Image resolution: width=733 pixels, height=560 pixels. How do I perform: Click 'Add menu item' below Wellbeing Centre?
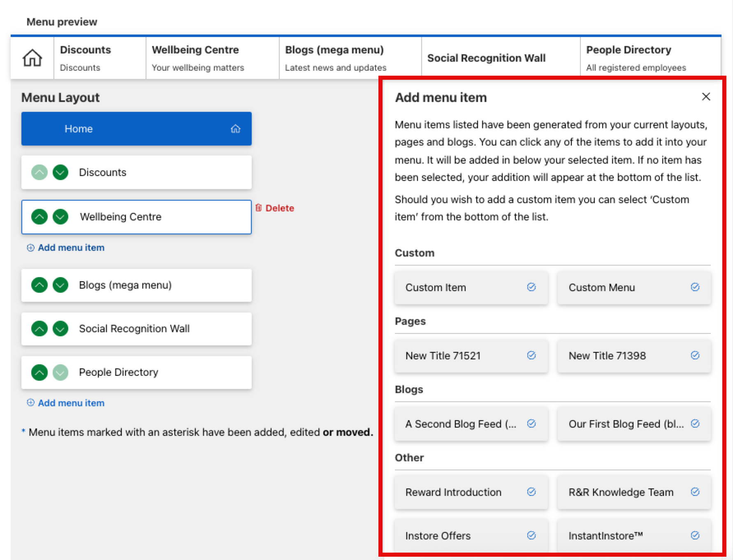point(70,248)
